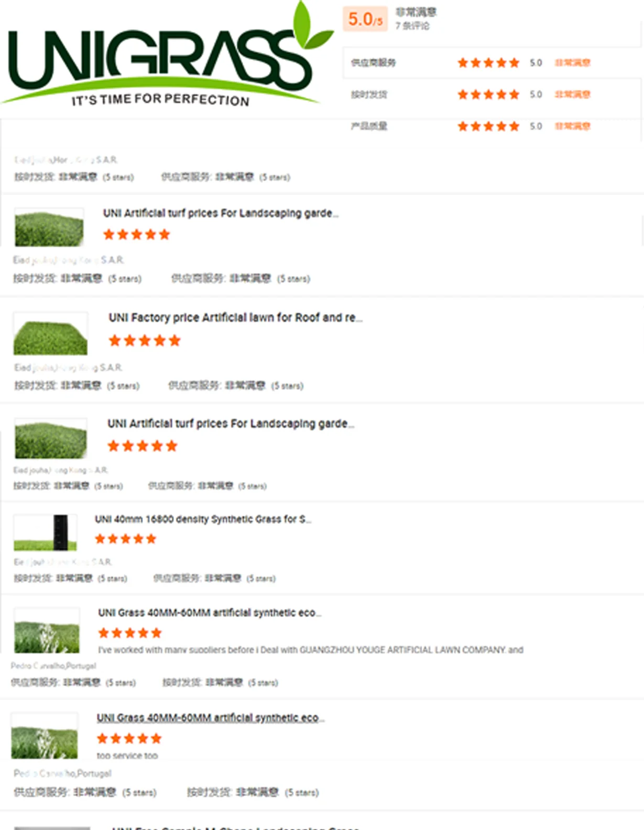Click stars under UNI Factory price Artificial lawn

tap(145, 341)
